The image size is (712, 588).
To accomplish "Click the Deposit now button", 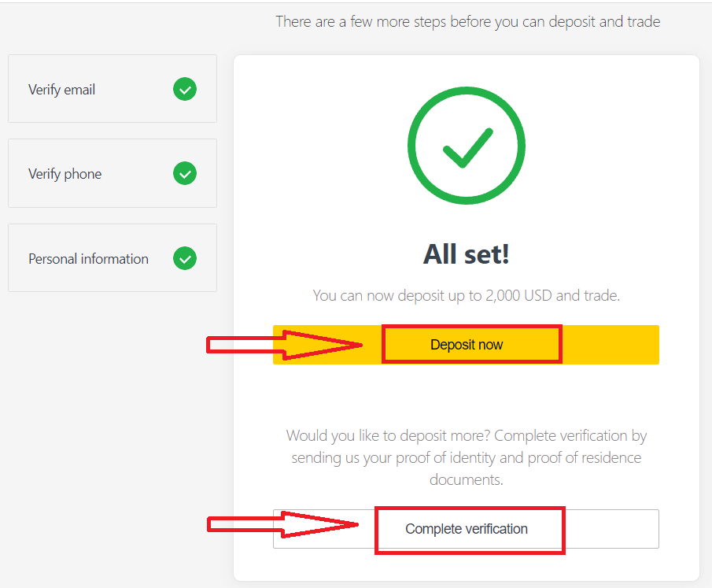I will (471, 344).
